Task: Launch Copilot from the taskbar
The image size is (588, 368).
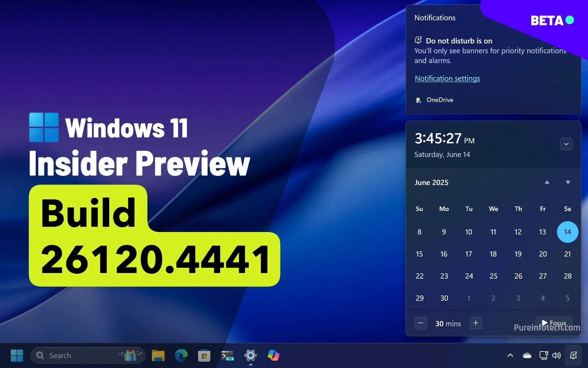Action: pos(274,355)
